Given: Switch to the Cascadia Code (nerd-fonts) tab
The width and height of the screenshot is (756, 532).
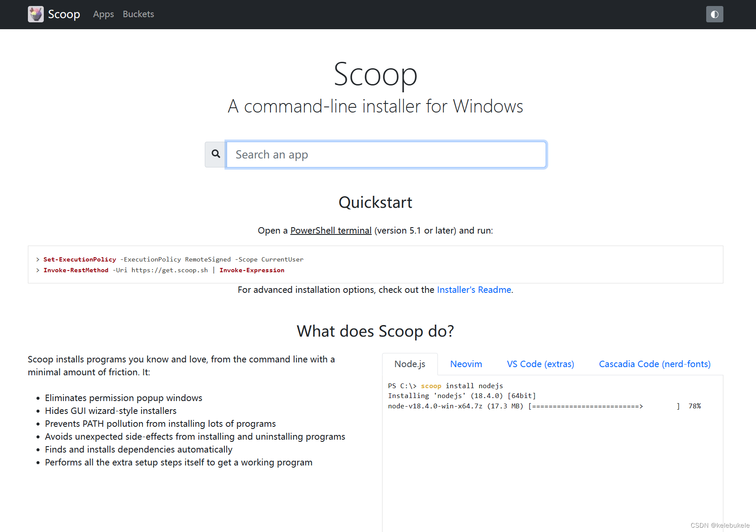Looking at the screenshot, I should pyautogui.click(x=654, y=364).
